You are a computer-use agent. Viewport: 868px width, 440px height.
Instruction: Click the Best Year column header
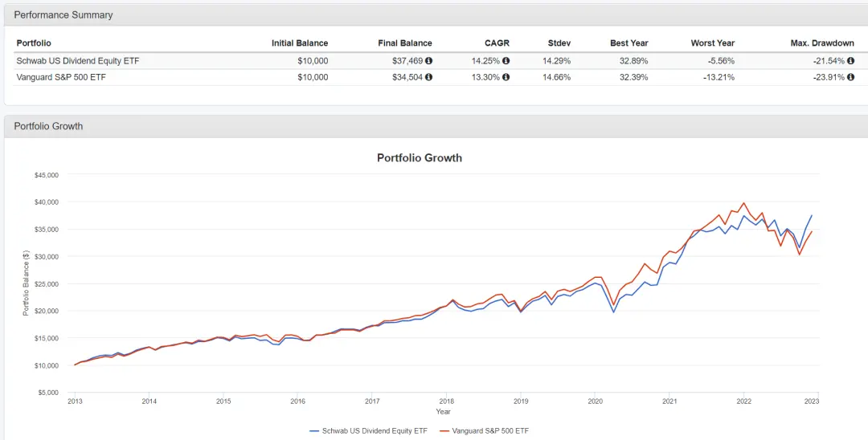click(628, 43)
